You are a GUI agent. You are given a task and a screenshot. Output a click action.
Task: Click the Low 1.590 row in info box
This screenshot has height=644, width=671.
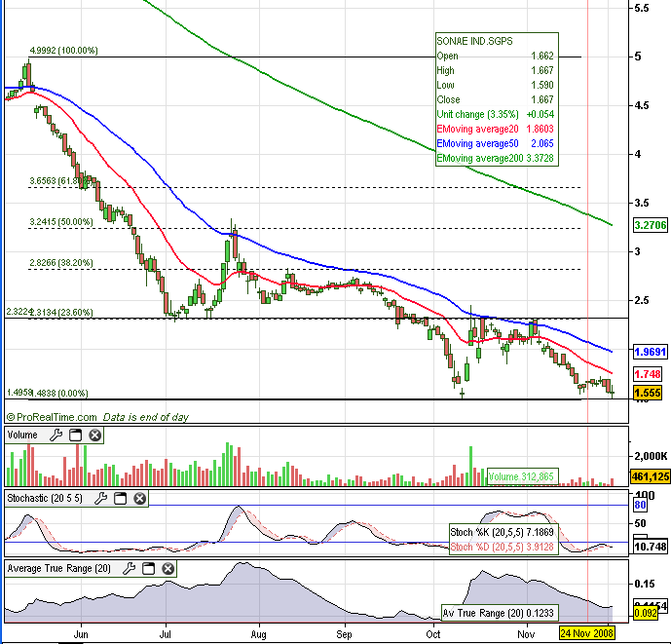coord(496,85)
